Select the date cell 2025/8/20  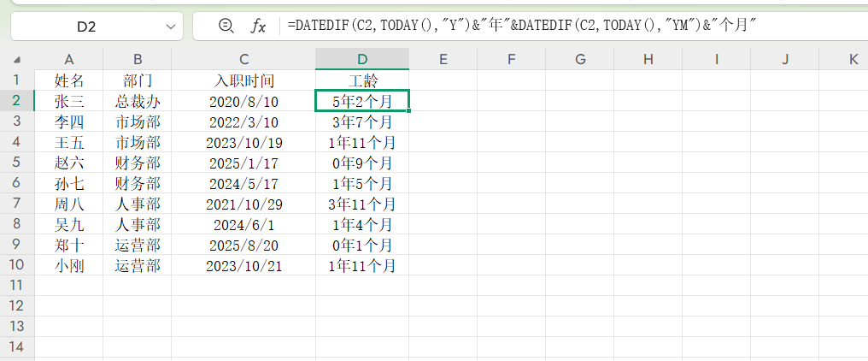(243, 245)
